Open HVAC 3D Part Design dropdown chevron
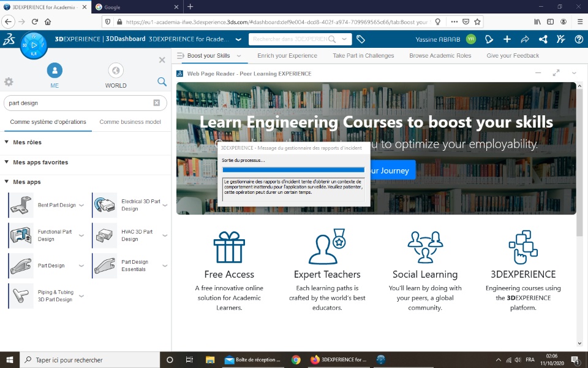The image size is (588, 368). [x=165, y=236]
